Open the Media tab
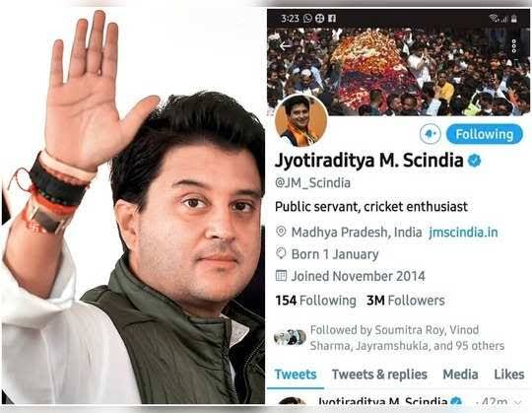 pyautogui.click(x=460, y=375)
